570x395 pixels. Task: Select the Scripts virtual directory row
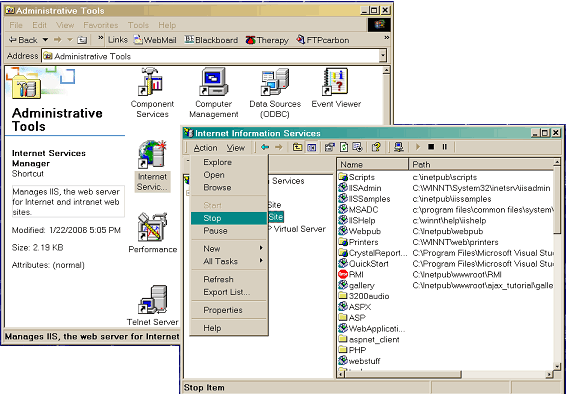coord(446,177)
